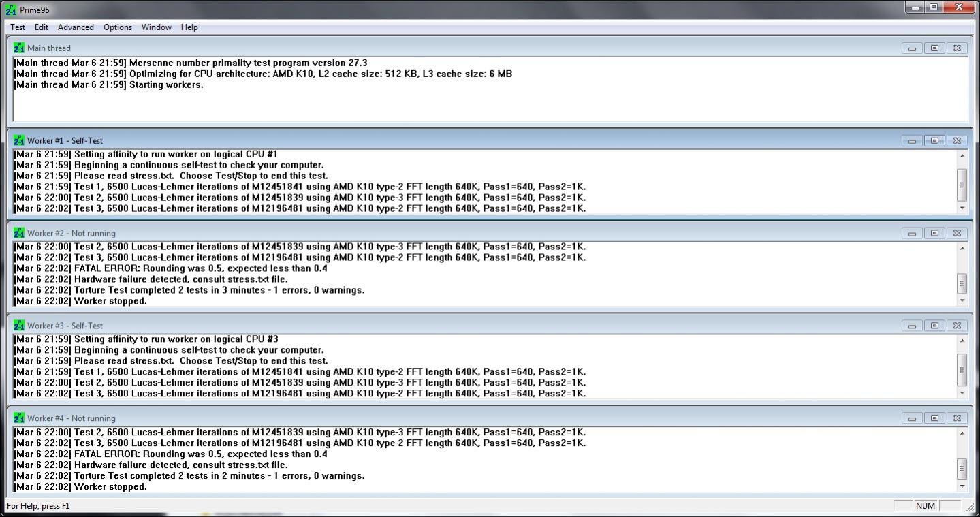Click the Worker #3 scrollbar thumb
Image resolution: width=980 pixels, height=517 pixels.
[962, 370]
